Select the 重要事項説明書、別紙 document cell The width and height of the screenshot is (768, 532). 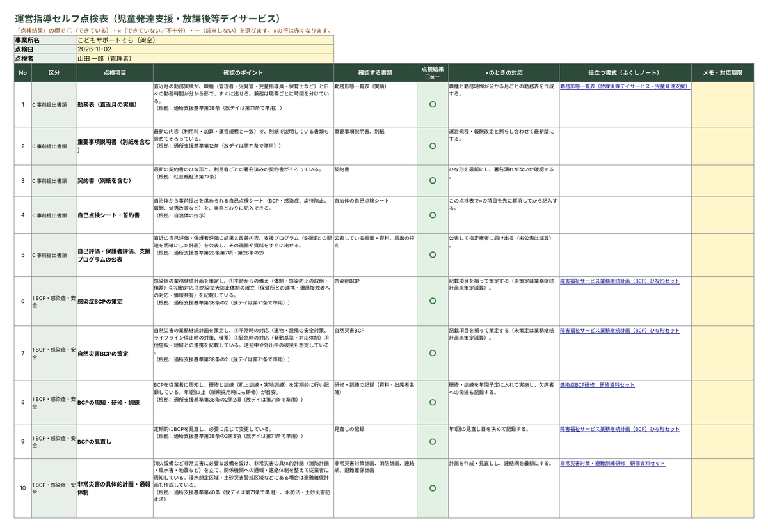(x=375, y=146)
